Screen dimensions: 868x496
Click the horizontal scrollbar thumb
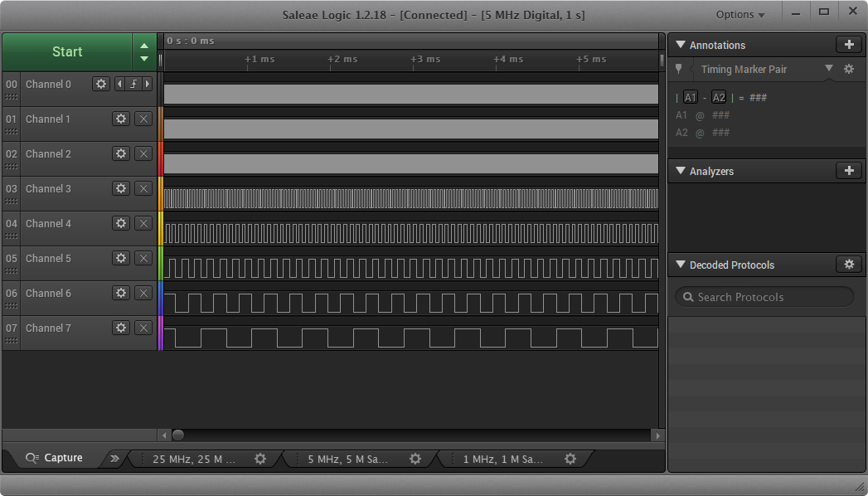tap(177, 435)
